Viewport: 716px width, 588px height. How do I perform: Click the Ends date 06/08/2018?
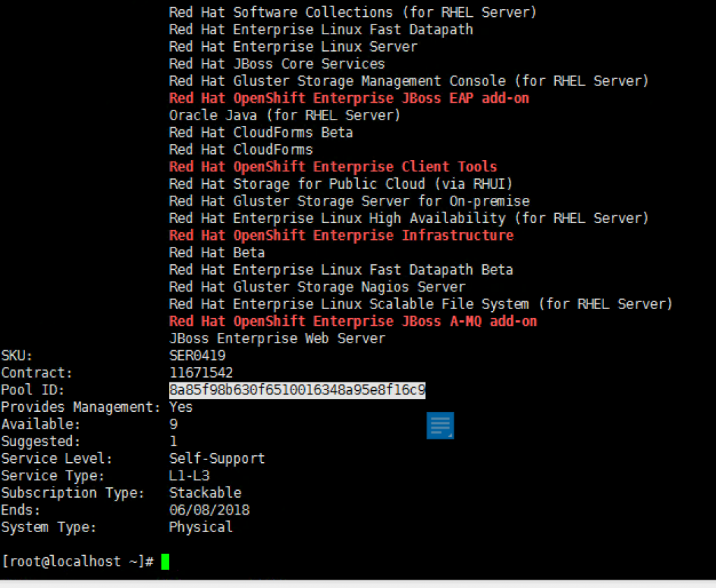click(209, 510)
